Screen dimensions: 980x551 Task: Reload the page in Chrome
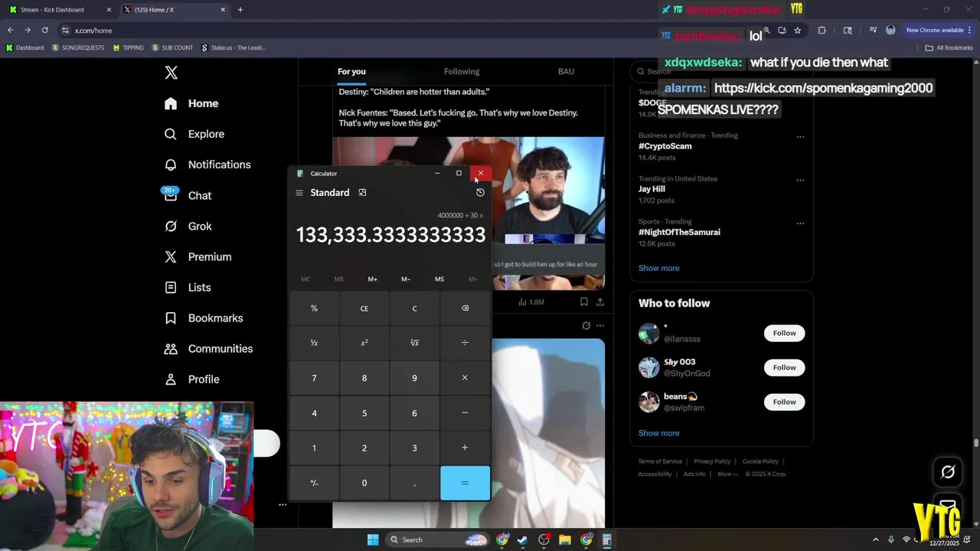coord(44,30)
